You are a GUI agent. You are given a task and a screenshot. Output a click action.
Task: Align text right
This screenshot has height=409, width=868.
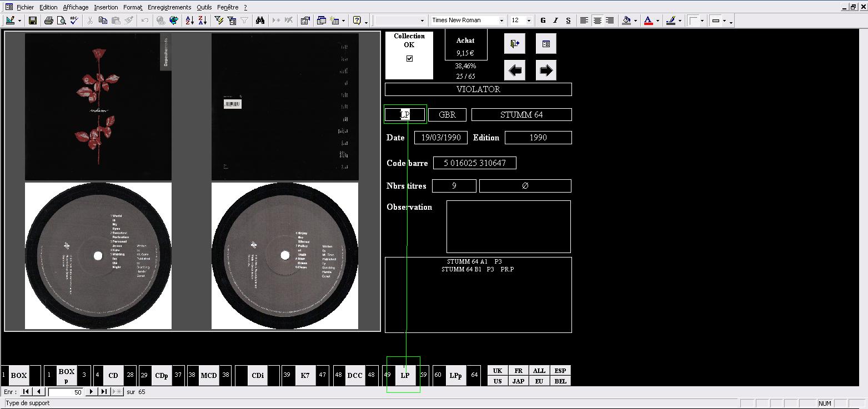(x=610, y=21)
